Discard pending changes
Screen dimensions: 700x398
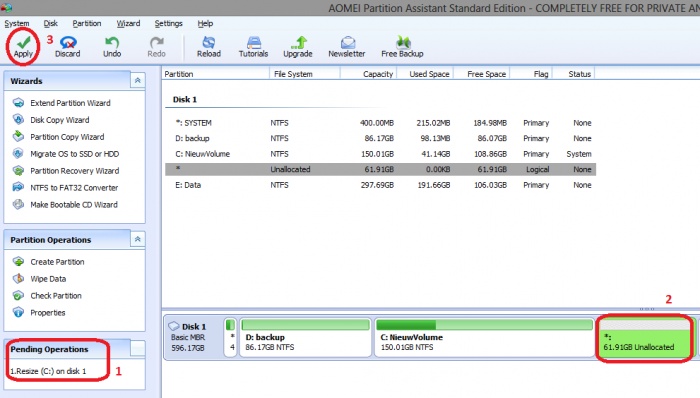[67, 47]
